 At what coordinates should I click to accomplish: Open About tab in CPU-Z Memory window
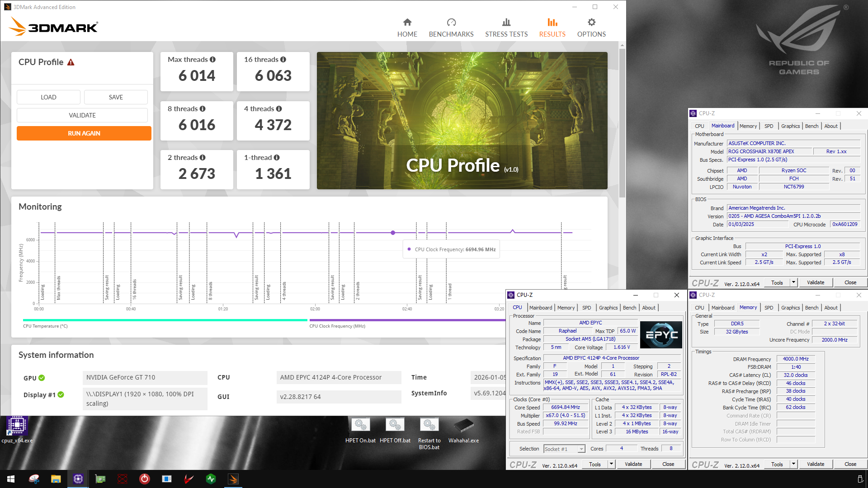coord(831,308)
